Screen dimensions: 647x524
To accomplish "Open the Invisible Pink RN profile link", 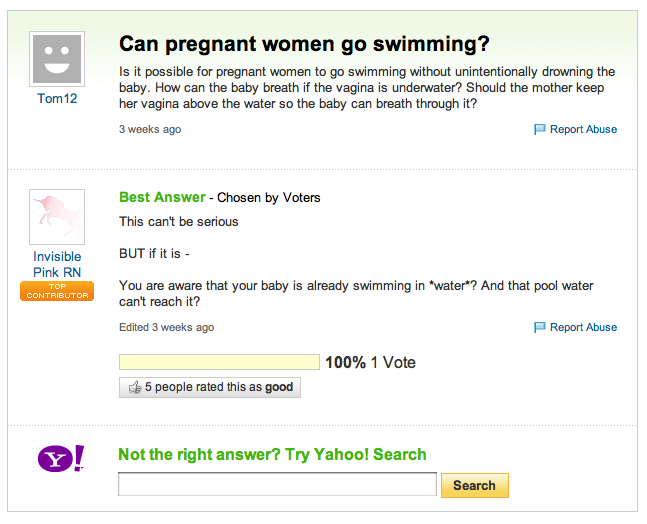I will click(57, 264).
